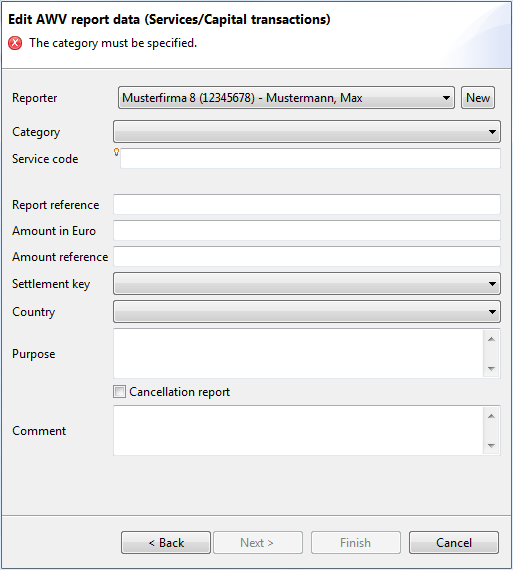Click Purpose scrollbar up arrow

coord(492,339)
